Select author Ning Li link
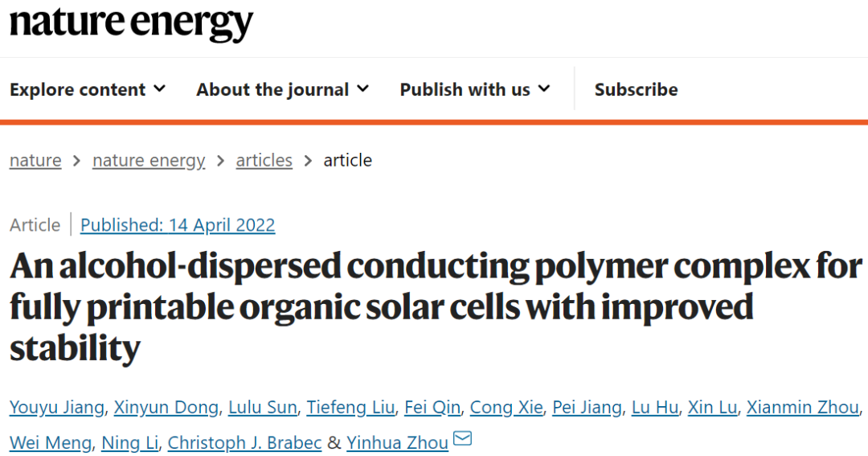 tap(130, 442)
